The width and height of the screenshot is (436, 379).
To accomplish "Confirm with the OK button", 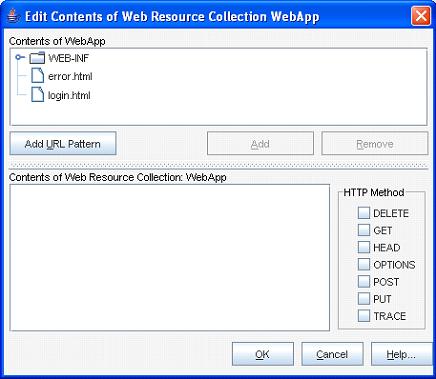I will 263,354.
